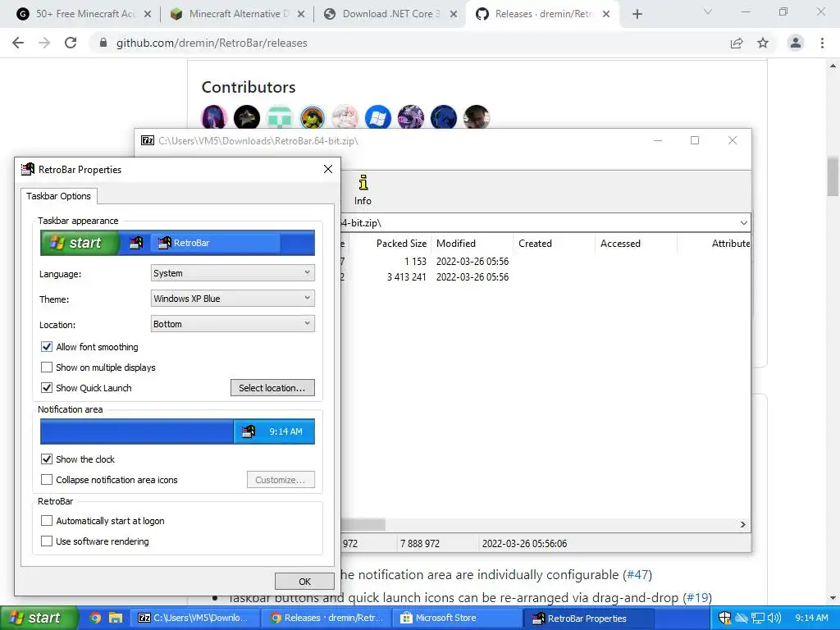Open Chrome's tab search chevron
840x630 pixels.
tap(708, 11)
